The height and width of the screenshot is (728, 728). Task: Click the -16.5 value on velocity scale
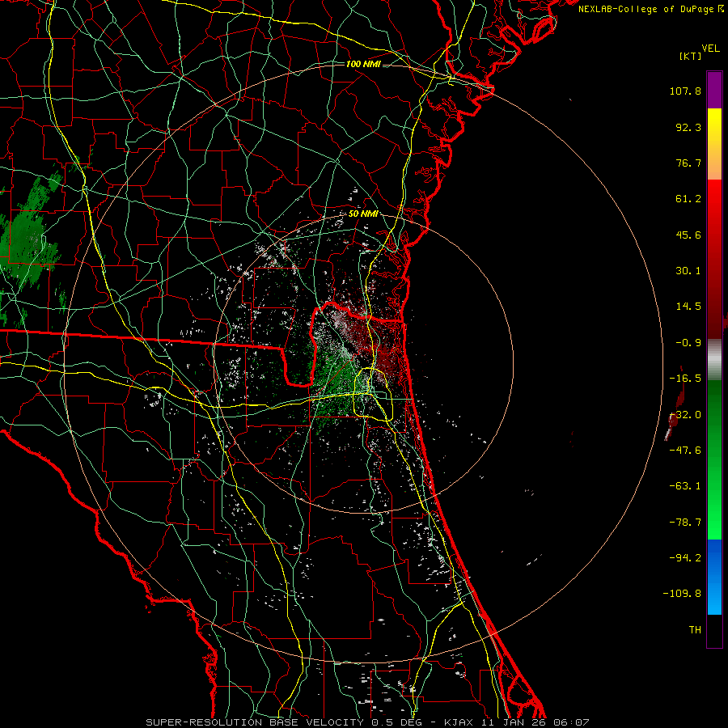pos(685,379)
